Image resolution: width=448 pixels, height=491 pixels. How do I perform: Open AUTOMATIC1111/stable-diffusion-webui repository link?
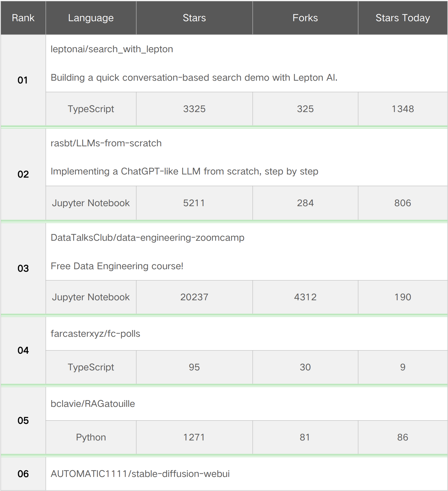(x=140, y=474)
